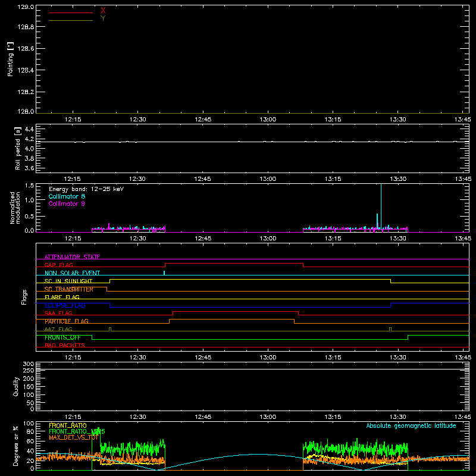Click the Energy band: 12-25 keV label
Image resolution: width=476 pixels, height=476 pixels.
(x=86, y=189)
